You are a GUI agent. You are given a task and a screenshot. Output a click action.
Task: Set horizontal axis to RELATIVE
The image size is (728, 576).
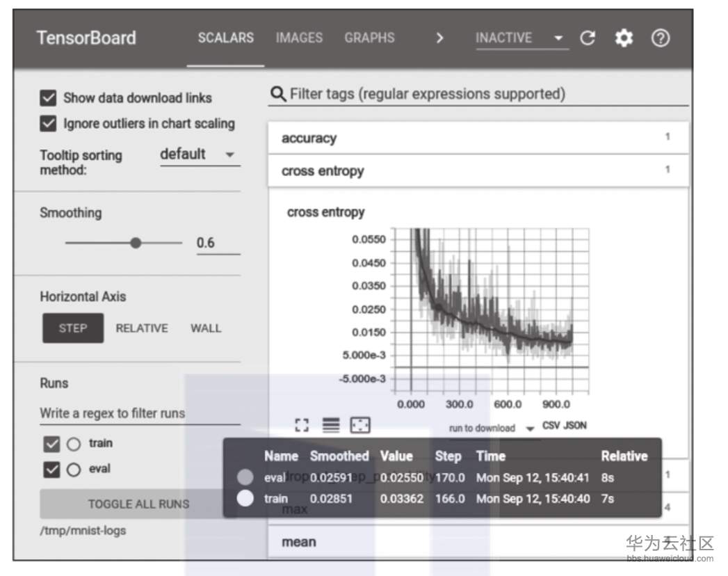[x=142, y=328]
